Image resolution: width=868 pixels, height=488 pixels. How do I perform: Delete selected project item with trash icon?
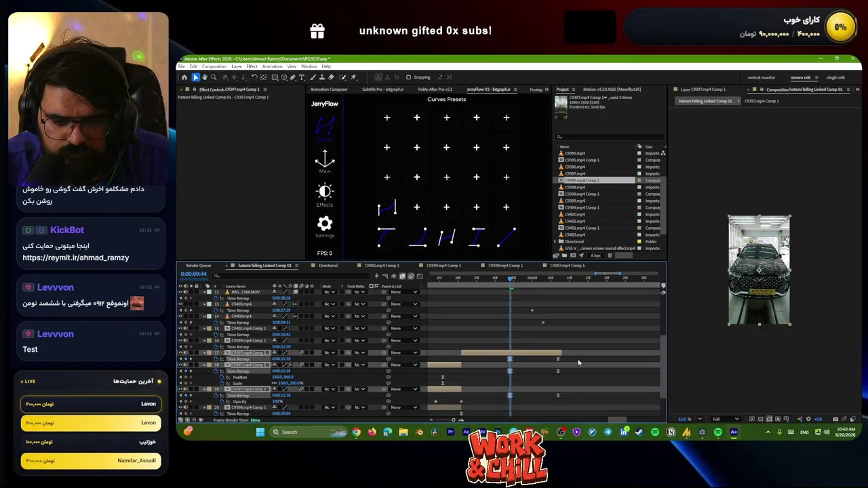610,256
